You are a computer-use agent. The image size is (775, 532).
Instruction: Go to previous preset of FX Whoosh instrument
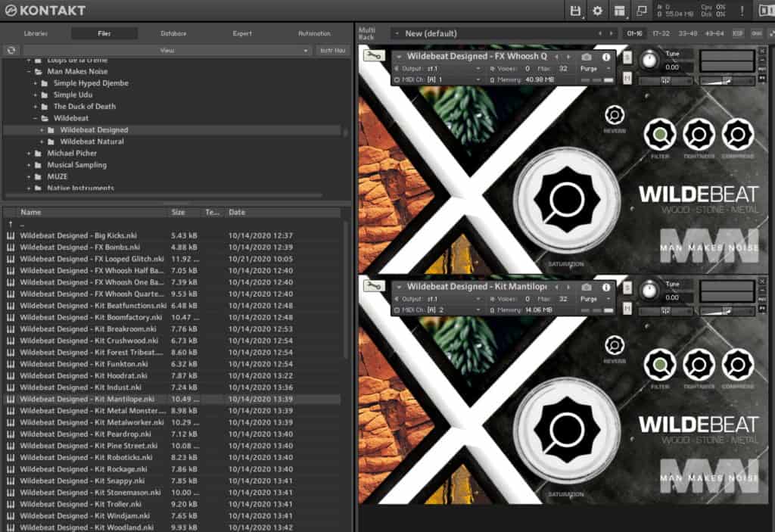556,57
